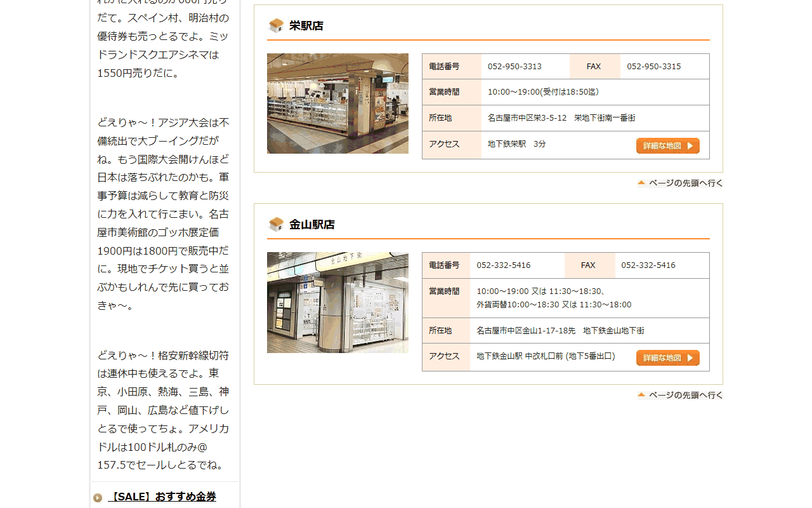812x508 pixels.
Task: Click sidebar paragraph about 格安新幹線切符
Action: (164, 410)
